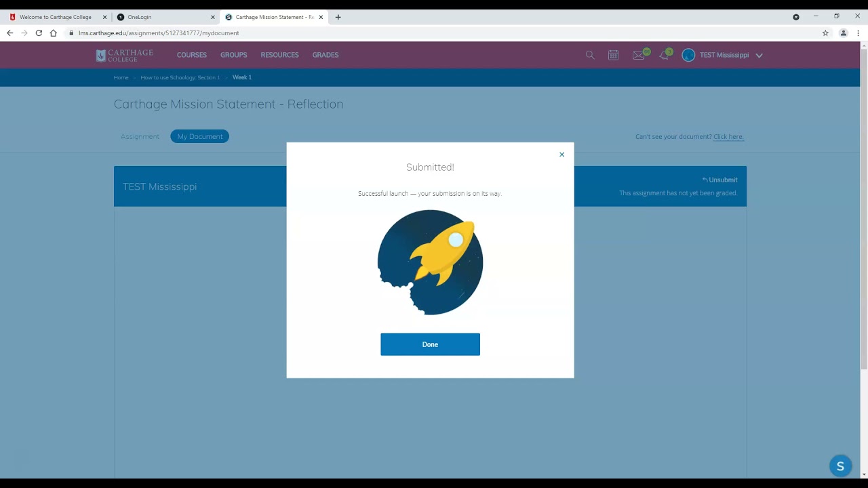Click Unsubmit on the submission banner
The width and height of the screenshot is (868, 488).
pos(719,180)
